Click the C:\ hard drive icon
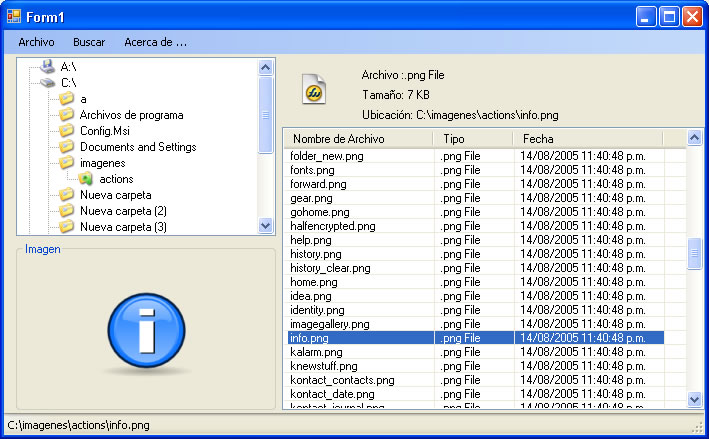 tap(46, 83)
